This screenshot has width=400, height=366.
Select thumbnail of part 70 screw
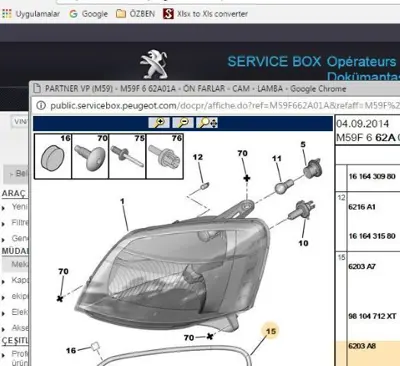(x=90, y=156)
